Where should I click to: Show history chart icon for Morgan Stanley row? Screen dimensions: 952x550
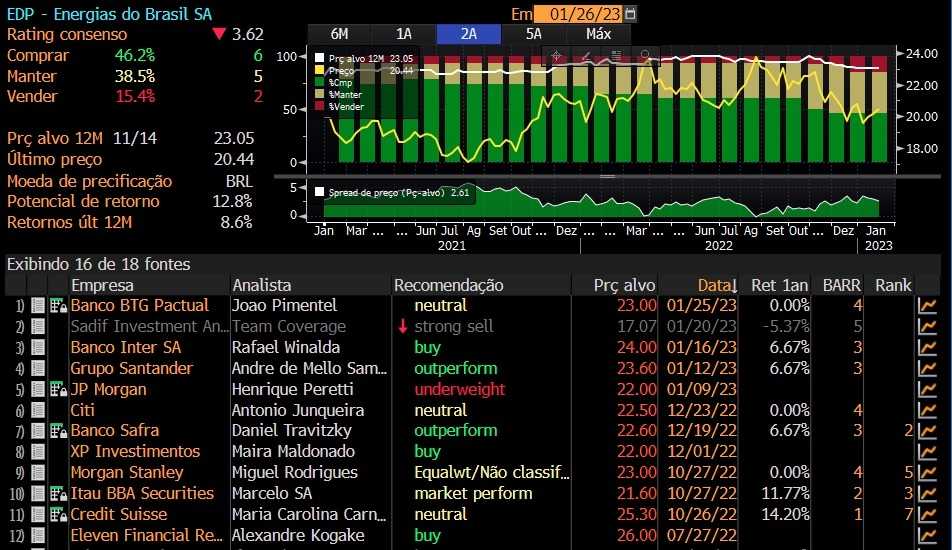pyautogui.click(x=927, y=472)
